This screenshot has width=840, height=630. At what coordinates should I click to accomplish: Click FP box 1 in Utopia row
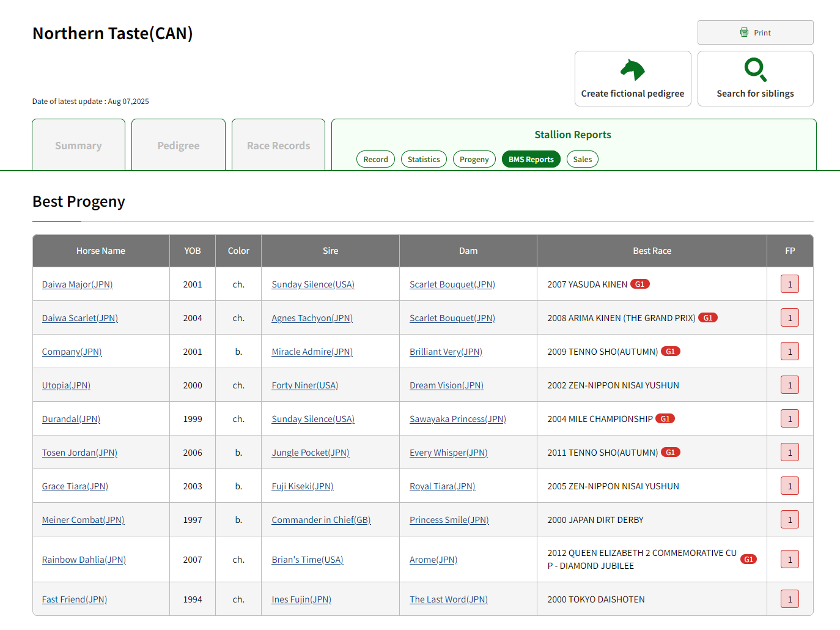coord(790,385)
